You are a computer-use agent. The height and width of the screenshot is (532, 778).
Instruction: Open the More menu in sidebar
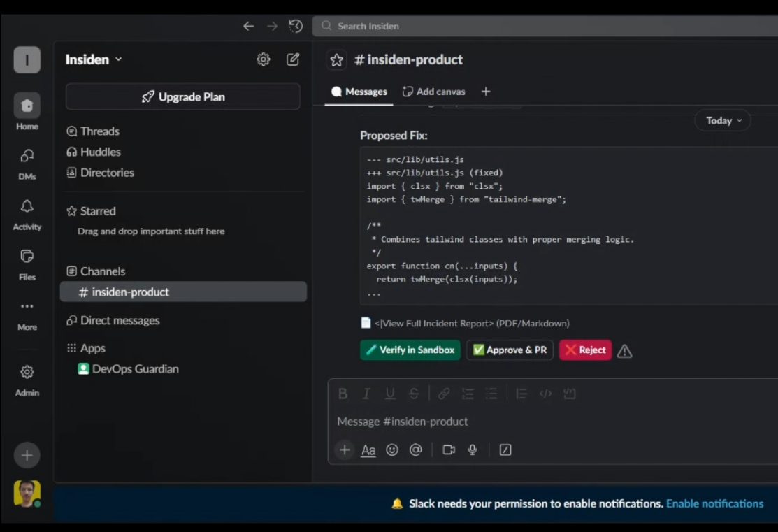point(27,315)
